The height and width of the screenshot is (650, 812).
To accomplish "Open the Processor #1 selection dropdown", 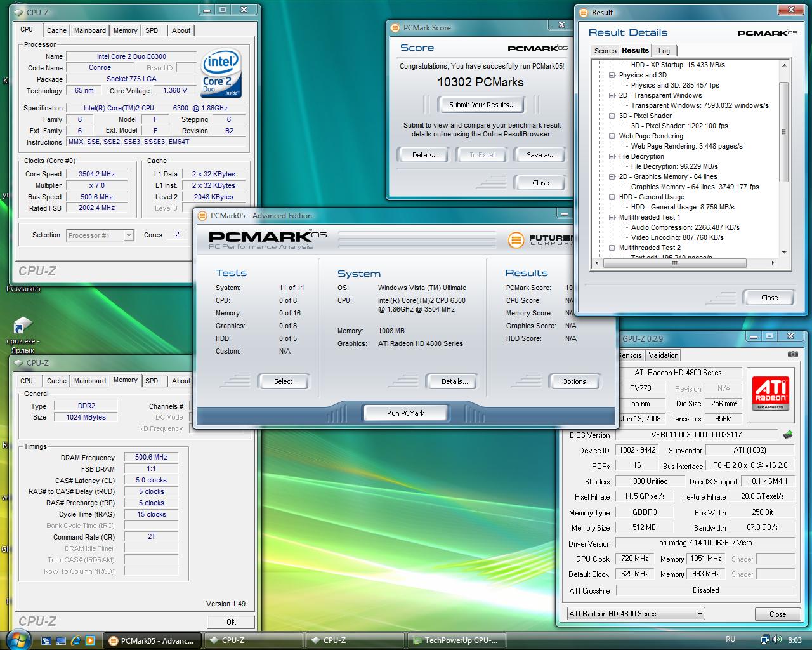I will [x=100, y=235].
